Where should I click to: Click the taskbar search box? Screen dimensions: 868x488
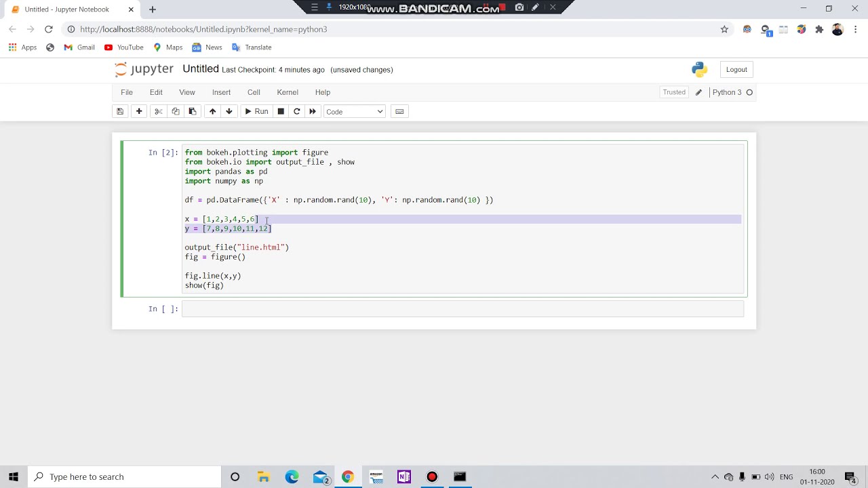[124, 476]
